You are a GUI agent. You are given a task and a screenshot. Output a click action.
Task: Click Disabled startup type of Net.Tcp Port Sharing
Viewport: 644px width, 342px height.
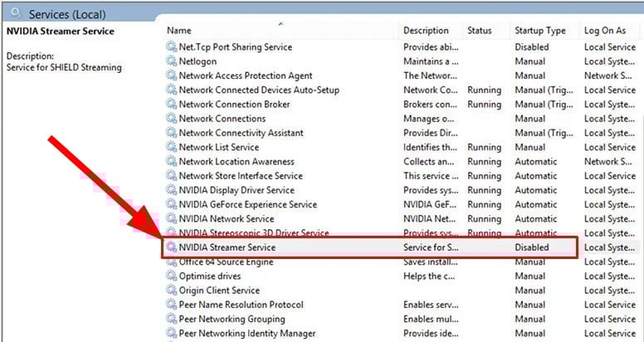click(x=531, y=46)
